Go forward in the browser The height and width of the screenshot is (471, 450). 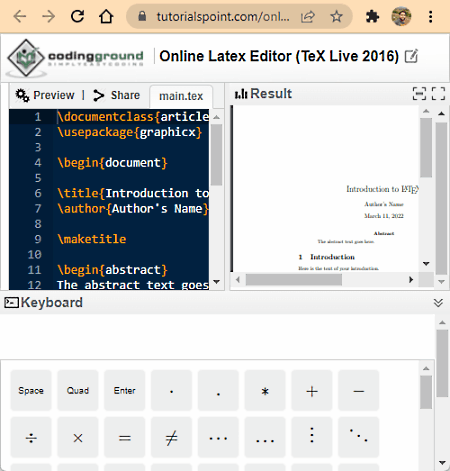48,16
